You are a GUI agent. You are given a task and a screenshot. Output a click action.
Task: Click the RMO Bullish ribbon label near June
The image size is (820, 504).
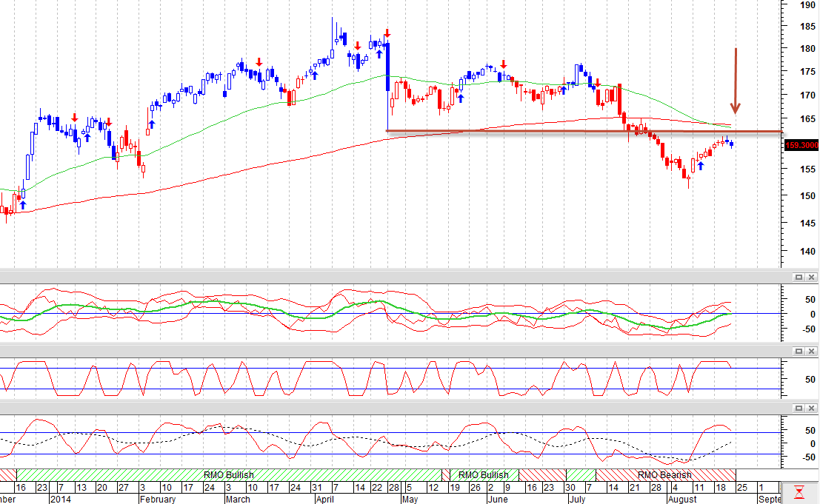483,474
